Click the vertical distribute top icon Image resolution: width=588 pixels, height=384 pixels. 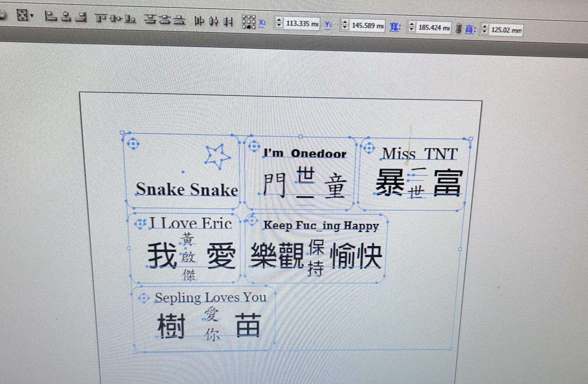[150, 20]
